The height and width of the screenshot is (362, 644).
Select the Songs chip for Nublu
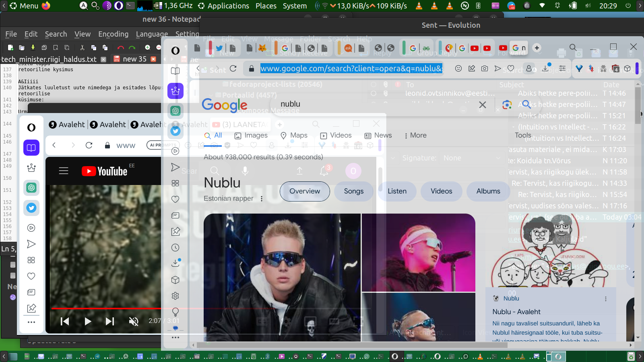pyautogui.click(x=353, y=191)
